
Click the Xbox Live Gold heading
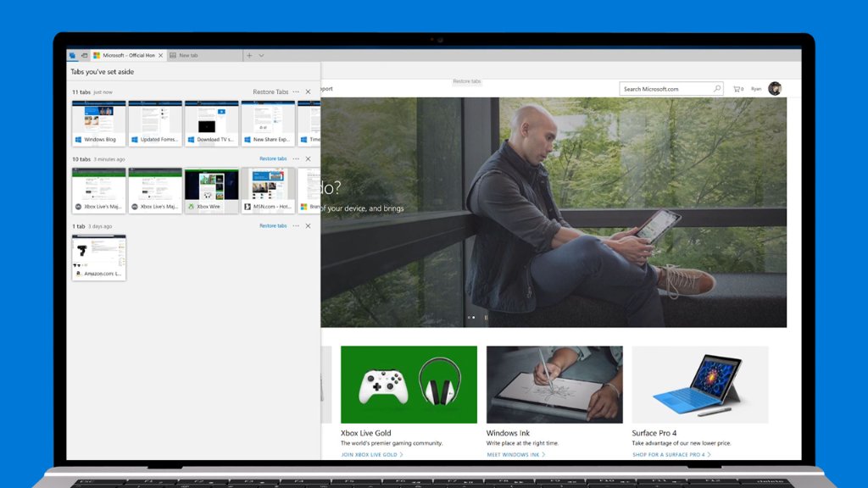point(366,433)
